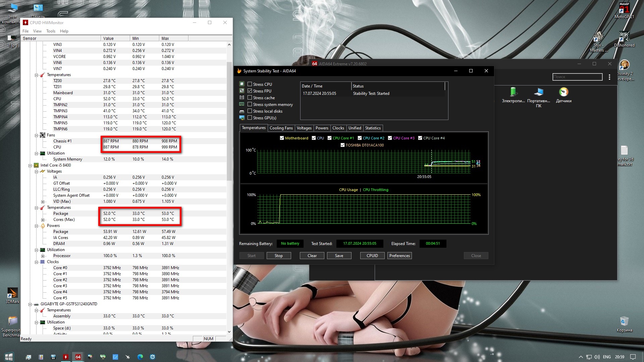Switch to the Cooling Fans tab
The image size is (644, 362).
click(x=281, y=128)
